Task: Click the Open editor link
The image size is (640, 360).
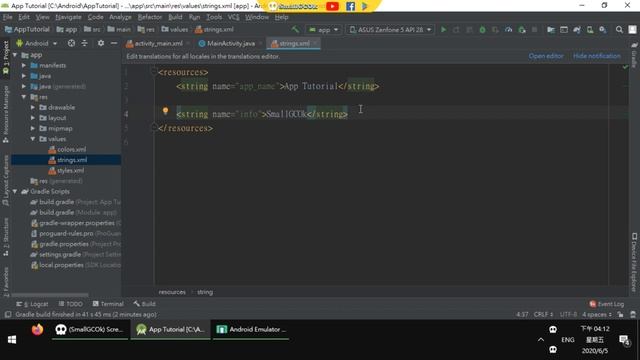Action: click(x=546, y=56)
